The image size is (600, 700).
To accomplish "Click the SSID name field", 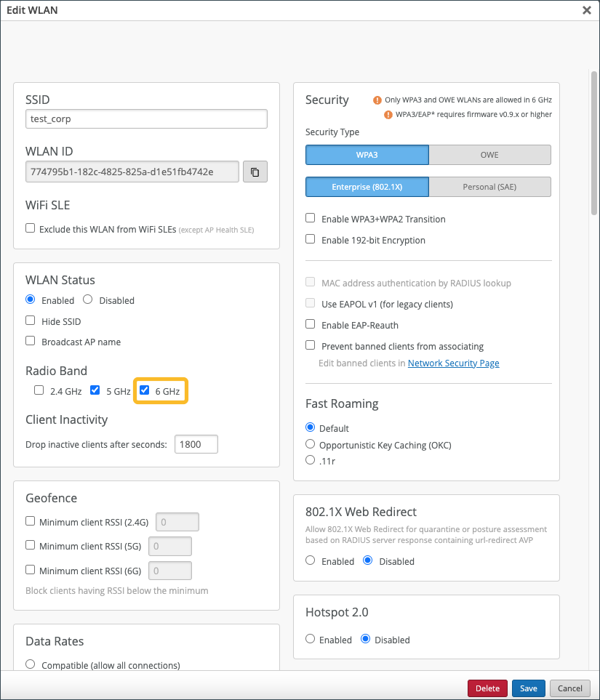I will 146,118.
